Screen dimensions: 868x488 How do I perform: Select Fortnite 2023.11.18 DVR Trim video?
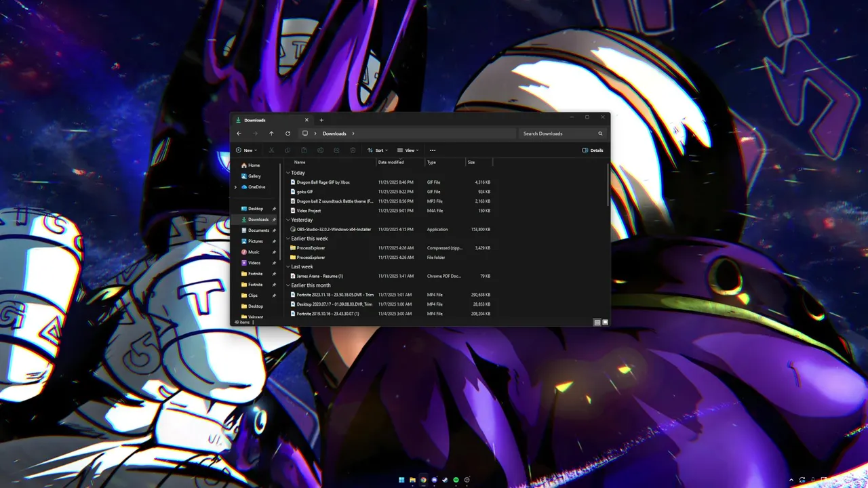coord(390,295)
